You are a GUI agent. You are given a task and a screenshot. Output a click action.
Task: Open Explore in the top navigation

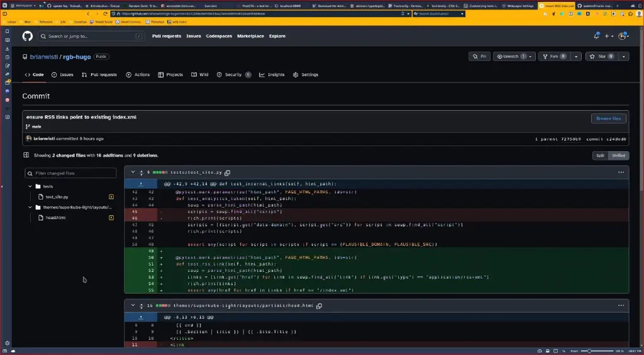(x=277, y=36)
